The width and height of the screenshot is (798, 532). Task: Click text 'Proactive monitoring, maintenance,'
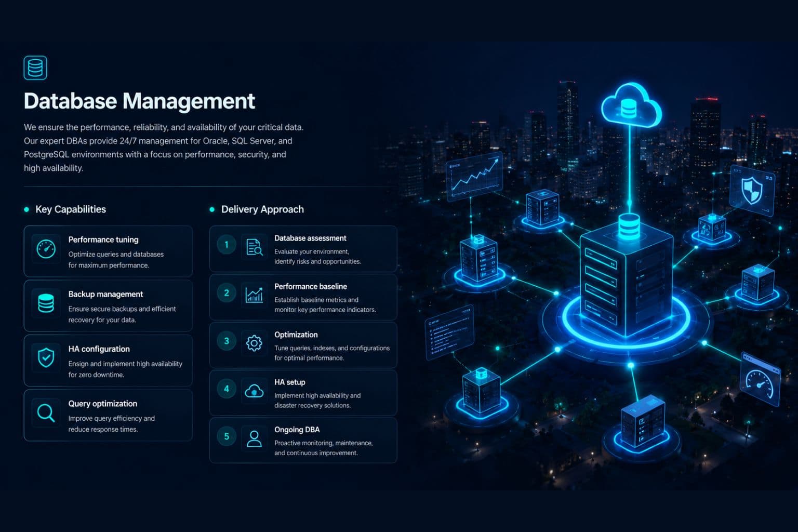(324, 443)
